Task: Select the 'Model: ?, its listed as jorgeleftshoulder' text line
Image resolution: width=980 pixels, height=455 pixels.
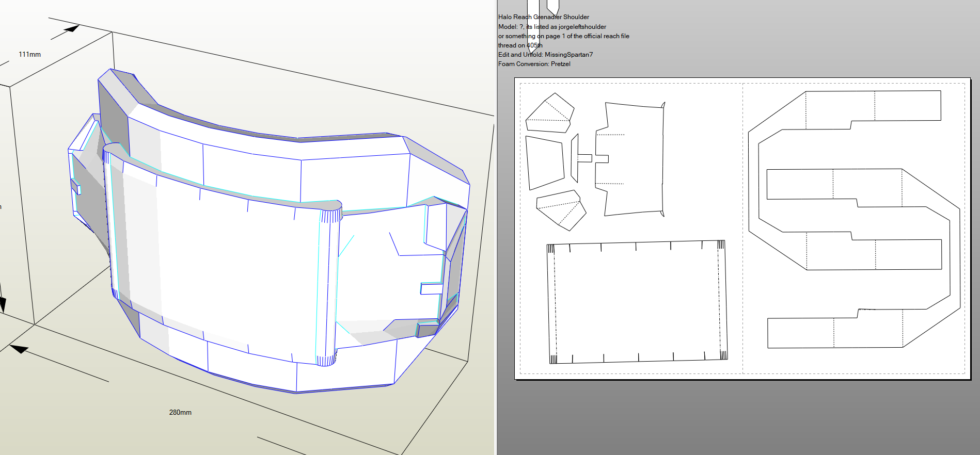Action: pyautogui.click(x=552, y=27)
